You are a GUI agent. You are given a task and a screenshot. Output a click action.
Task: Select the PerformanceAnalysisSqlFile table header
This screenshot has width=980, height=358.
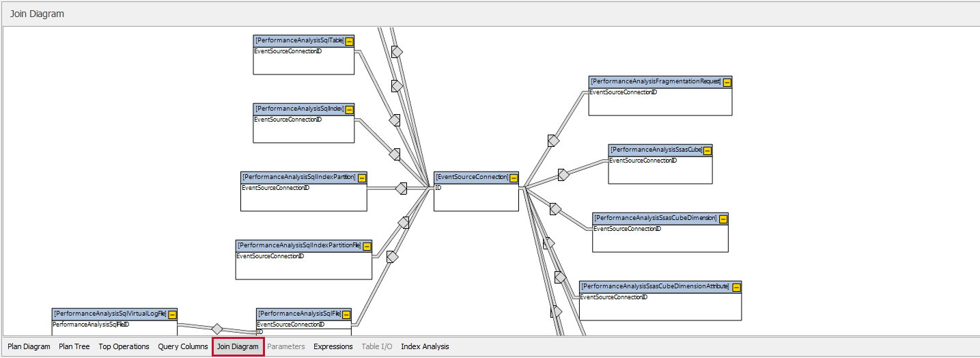tap(304, 314)
